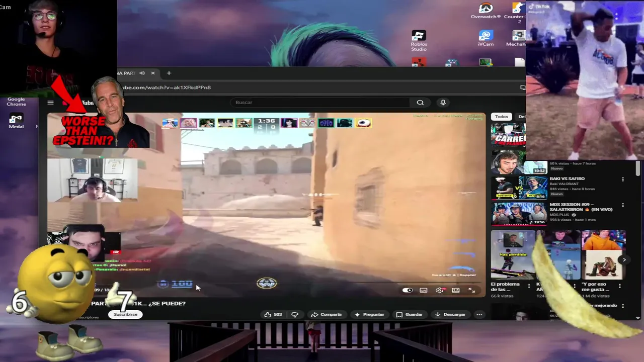The height and width of the screenshot is (362, 644).
Task: Open the El problema de las short
Action: (x=513, y=254)
